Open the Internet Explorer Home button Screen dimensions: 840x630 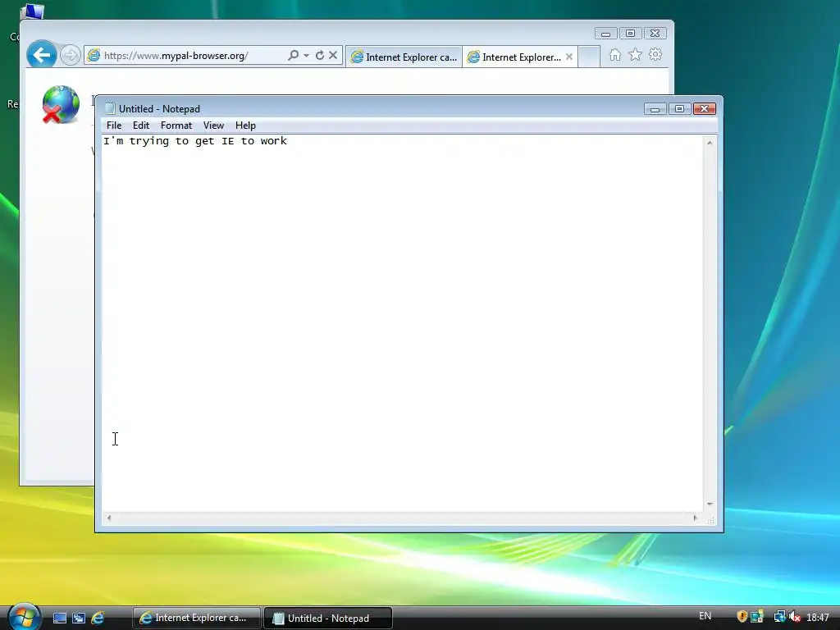[x=615, y=55]
